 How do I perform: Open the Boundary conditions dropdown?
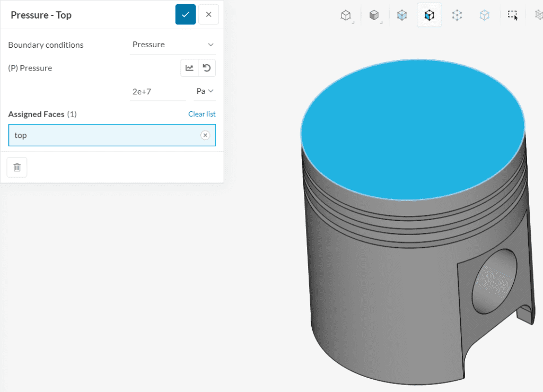click(x=173, y=45)
